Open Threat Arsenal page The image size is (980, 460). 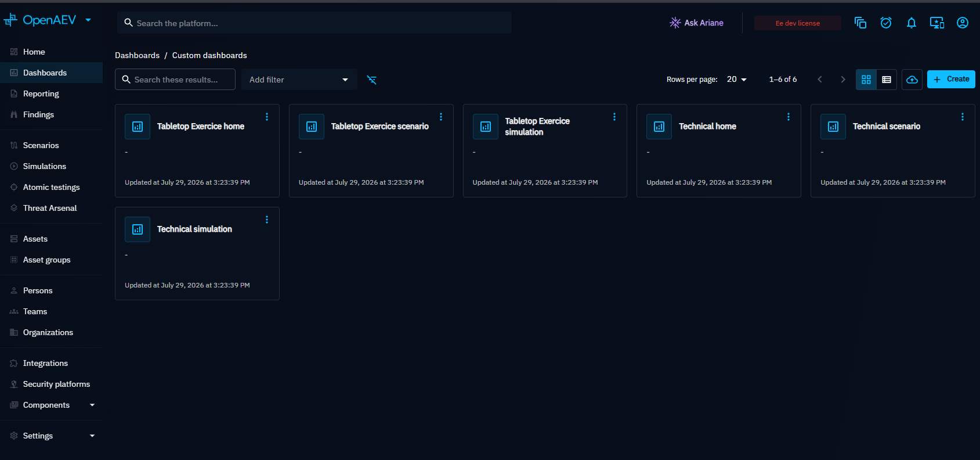coord(51,208)
